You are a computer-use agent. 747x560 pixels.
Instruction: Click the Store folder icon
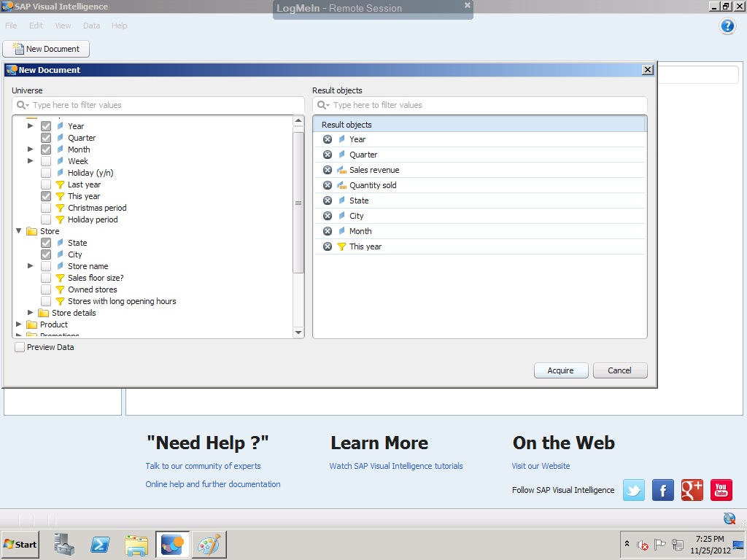point(32,231)
